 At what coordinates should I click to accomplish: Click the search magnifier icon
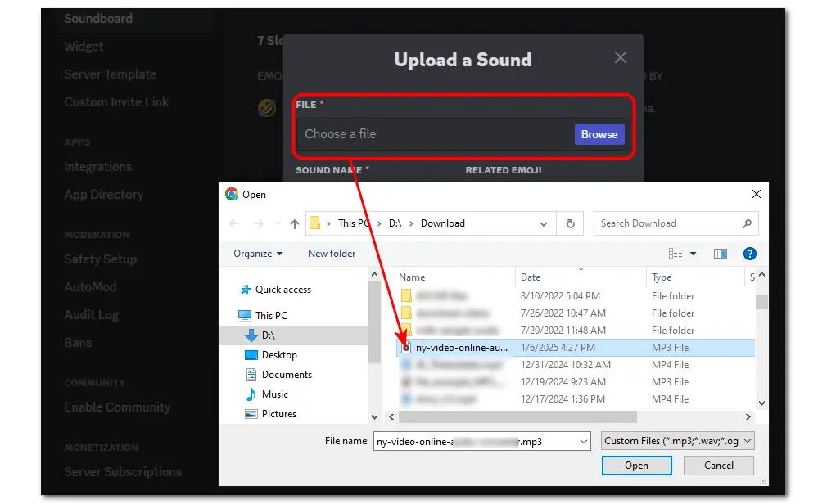pyautogui.click(x=747, y=223)
